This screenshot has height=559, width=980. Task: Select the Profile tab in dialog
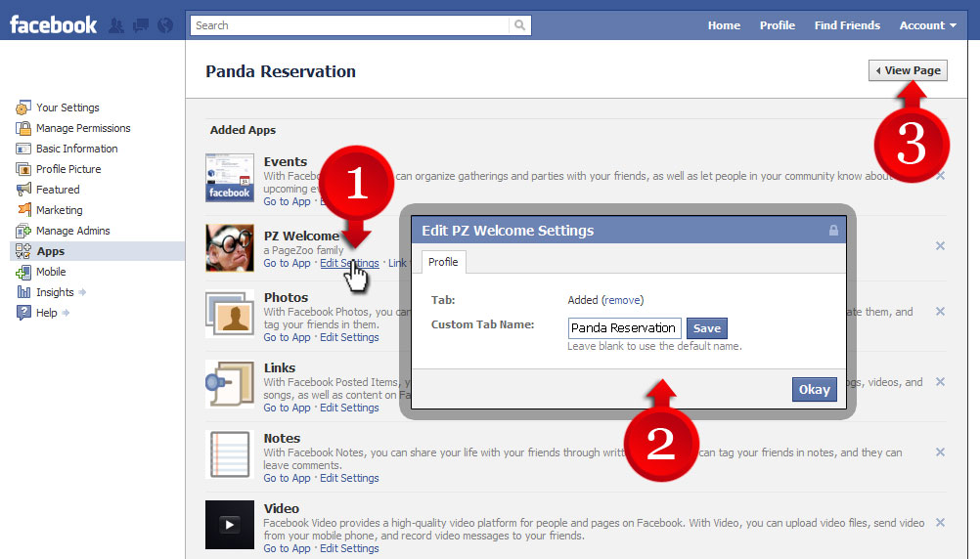443,262
